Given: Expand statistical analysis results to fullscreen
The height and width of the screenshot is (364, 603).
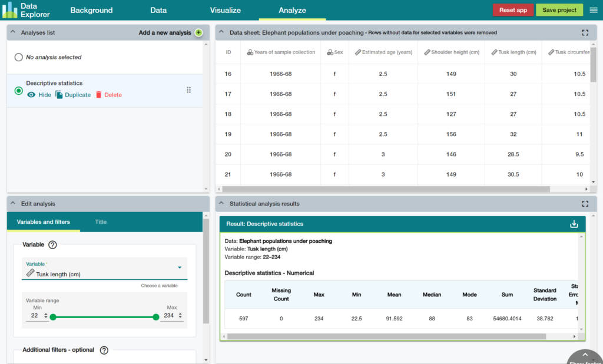Looking at the screenshot, I should (x=585, y=204).
